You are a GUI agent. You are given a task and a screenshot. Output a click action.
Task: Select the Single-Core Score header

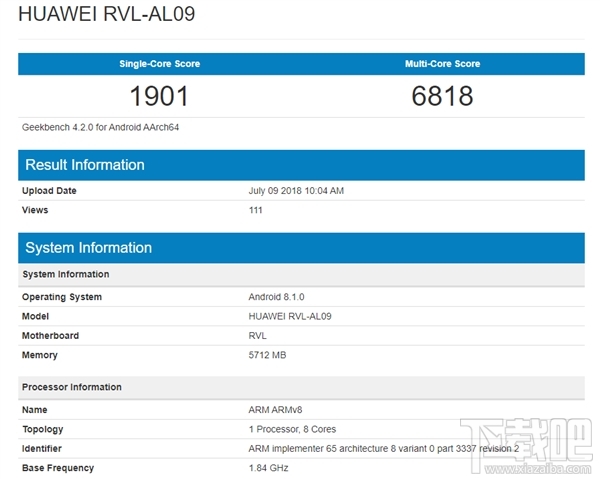tap(160, 64)
